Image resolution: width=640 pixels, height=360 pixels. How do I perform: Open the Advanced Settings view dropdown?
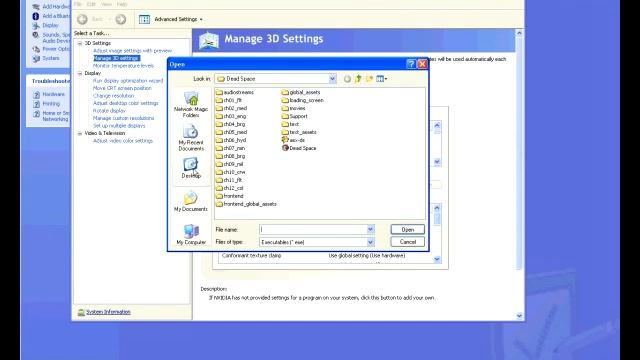click(171, 19)
